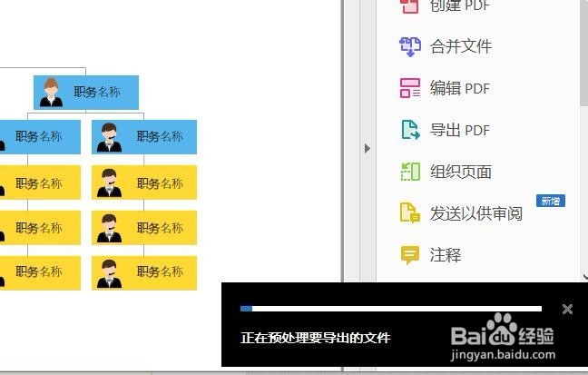Viewport: 588px width, 375px height.
Task: Click the tools pane scroll-down arrow
Action: point(585,277)
